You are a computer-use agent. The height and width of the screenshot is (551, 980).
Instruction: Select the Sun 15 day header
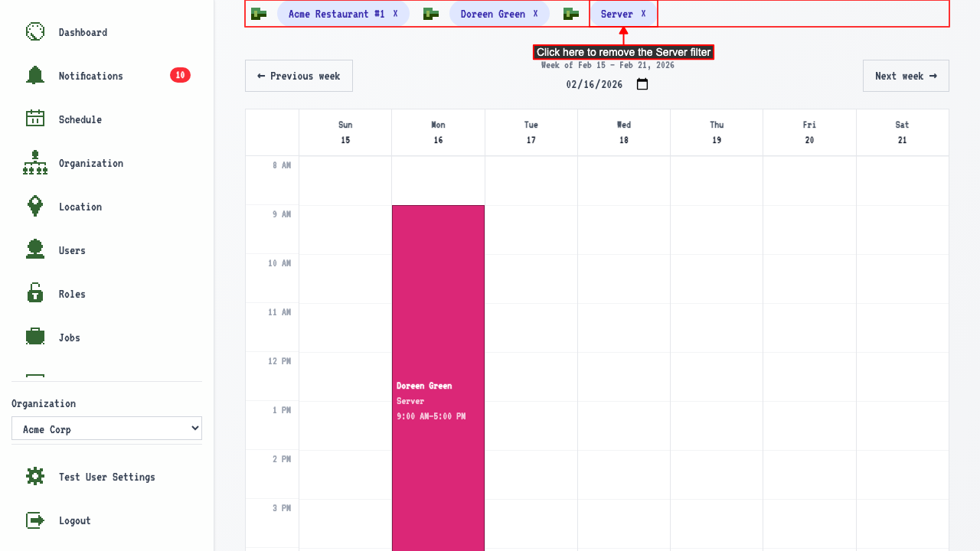[345, 132]
